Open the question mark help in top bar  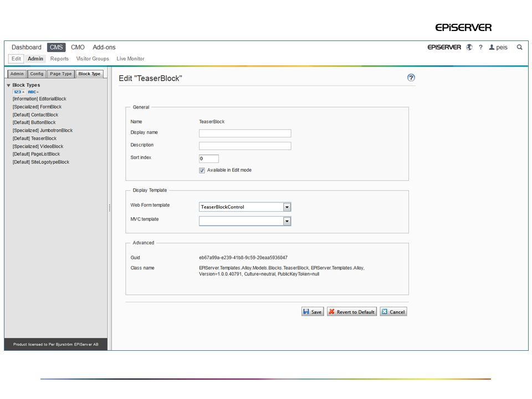coord(480,48)
